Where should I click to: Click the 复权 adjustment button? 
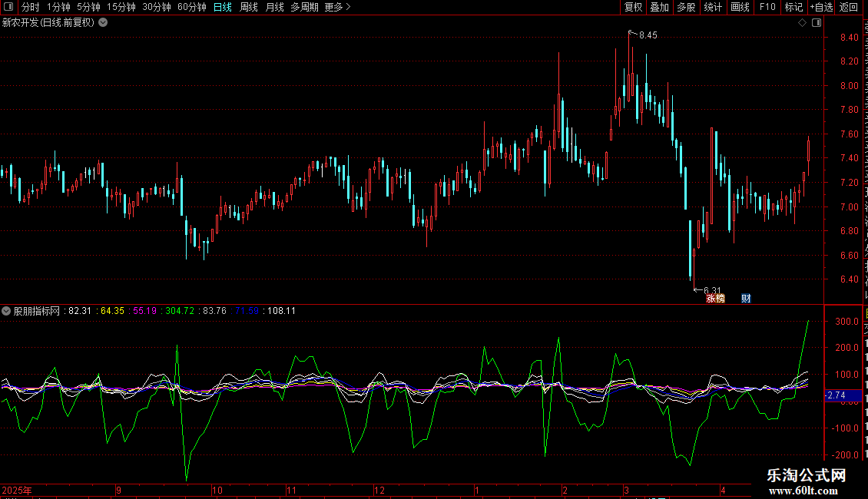click(633, 7)
